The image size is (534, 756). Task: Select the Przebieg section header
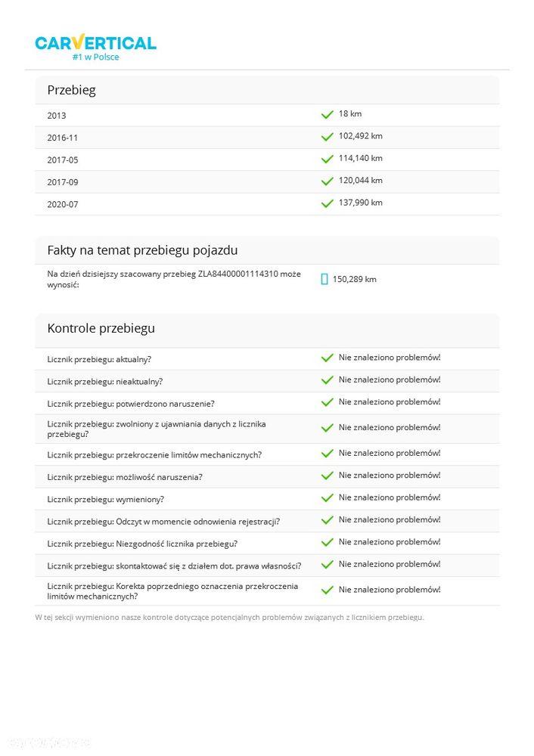click(x=267, y=90)
